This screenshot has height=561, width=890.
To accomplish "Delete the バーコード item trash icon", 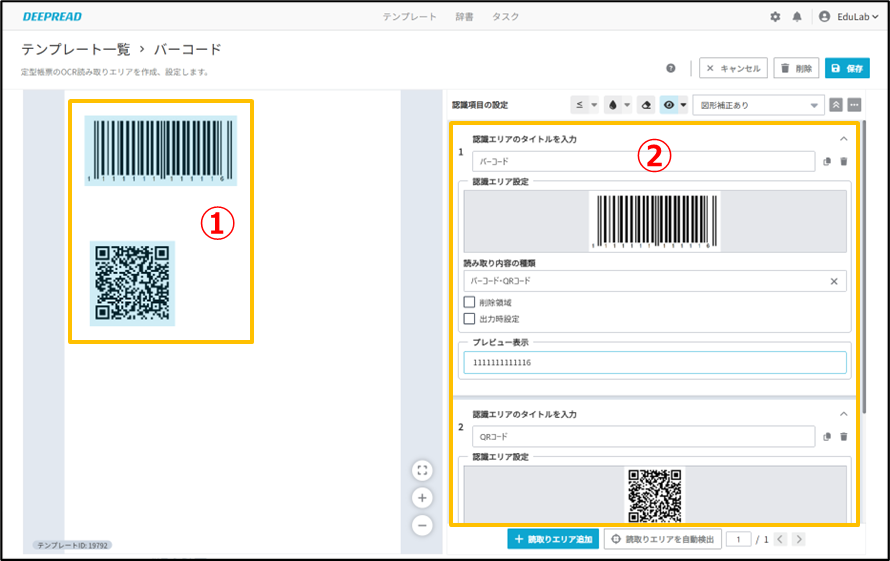I will (843, 162).
